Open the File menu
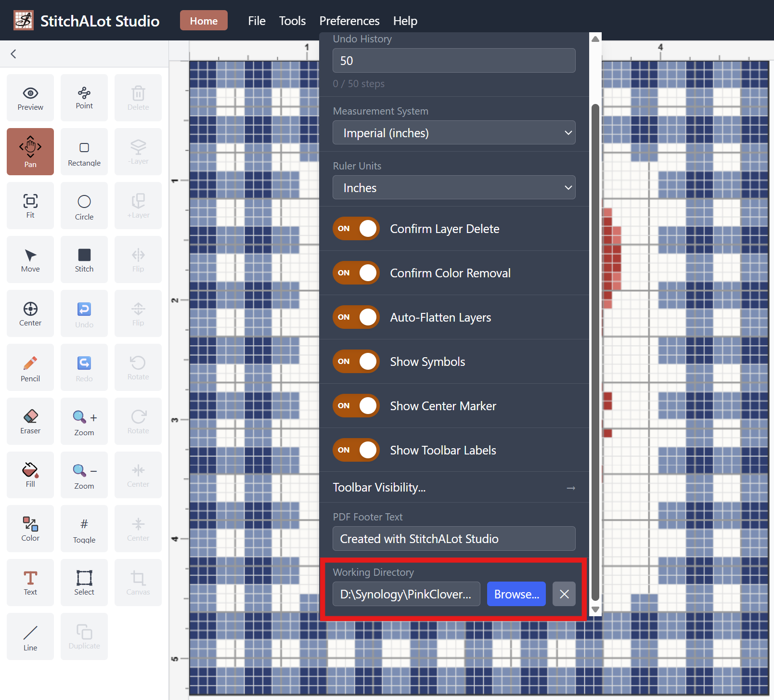This screenshot has height=700, width=774. coord(257,21)
